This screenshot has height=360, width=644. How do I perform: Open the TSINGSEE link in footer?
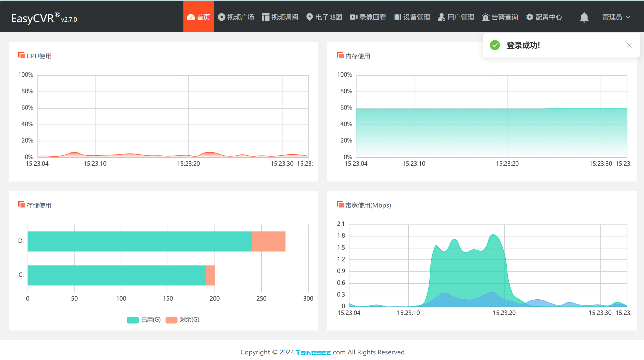[313, 352]
